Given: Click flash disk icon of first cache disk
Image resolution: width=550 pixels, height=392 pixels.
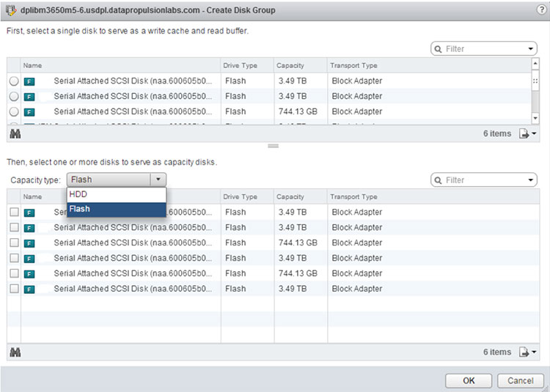Looking at the screenshot, I should click(x=29, y=81).
